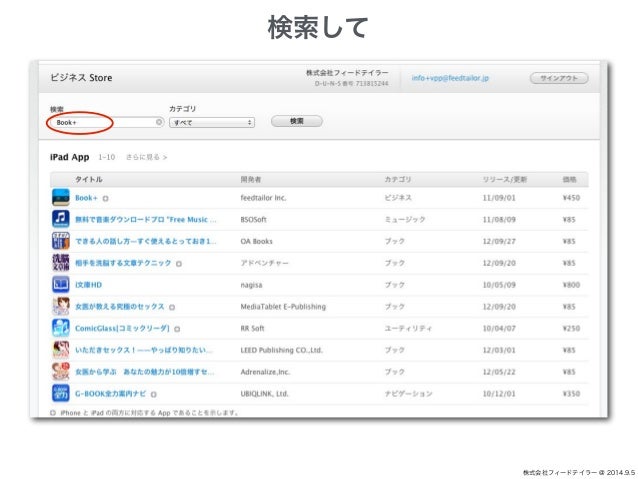Click the feedtailor Inc. developer cell
The width and height of the screenshot is (638, 479).
(x=263, y=198)
